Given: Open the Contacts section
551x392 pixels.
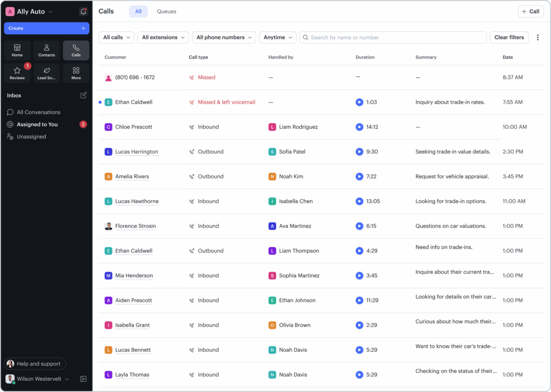Looking at the screenshot, I should tap(47, 51).
